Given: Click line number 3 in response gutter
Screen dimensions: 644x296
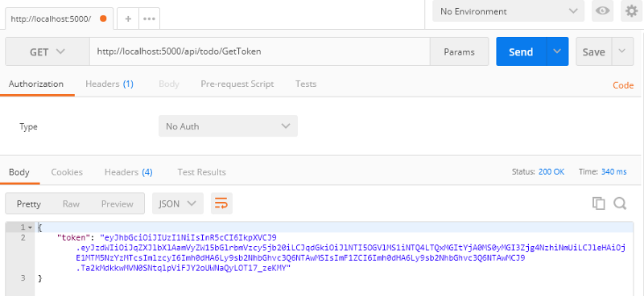Looking at the screenshot, I should pos(23,278).
